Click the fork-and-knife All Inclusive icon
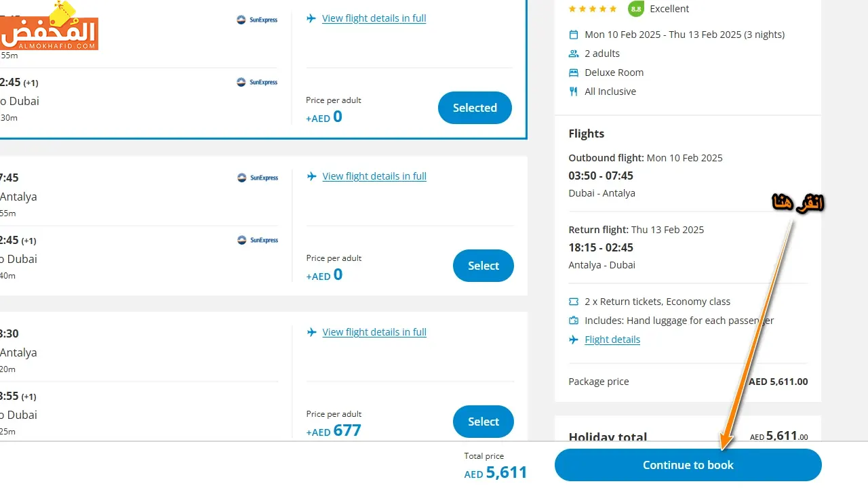The height and width of the screenshot is (488, 868). (x=574, y=91)
